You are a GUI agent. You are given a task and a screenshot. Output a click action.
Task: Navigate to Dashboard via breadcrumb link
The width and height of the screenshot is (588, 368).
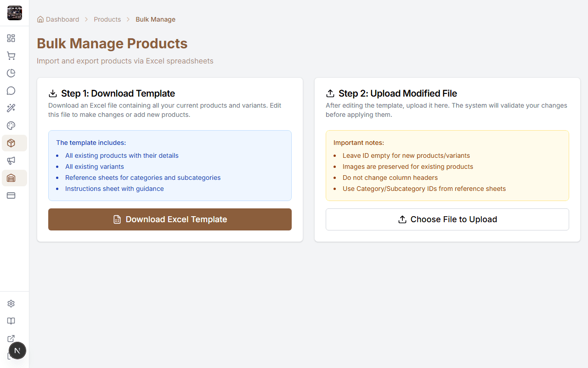point(62,19)
